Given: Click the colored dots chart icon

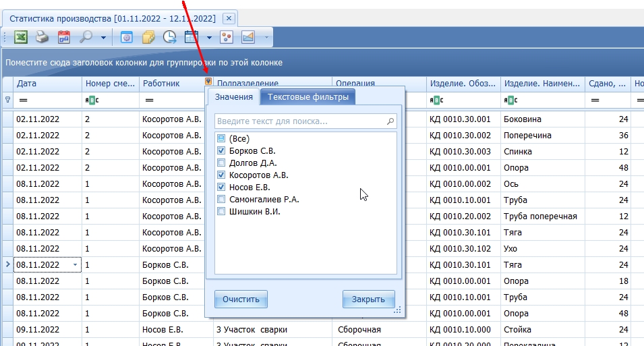Looking at the screenshot, I should 227,37.
